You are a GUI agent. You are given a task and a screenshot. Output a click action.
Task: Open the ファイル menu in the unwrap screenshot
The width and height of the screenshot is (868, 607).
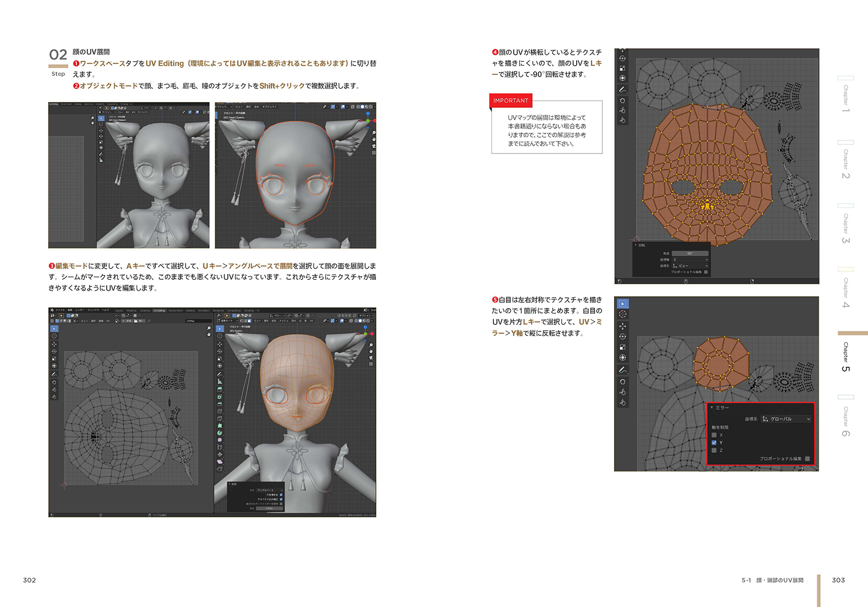pyautogui.click(x=60, y=310)
